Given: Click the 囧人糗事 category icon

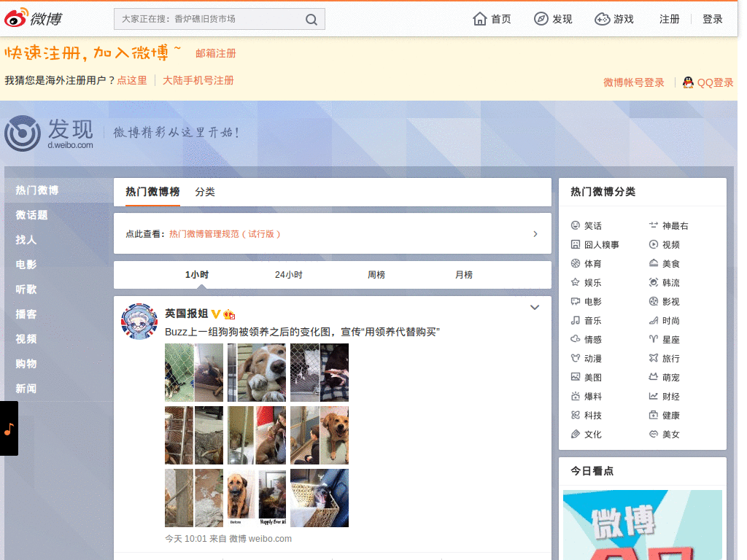Looking at the screenshot, I should [x=576, y=244].
